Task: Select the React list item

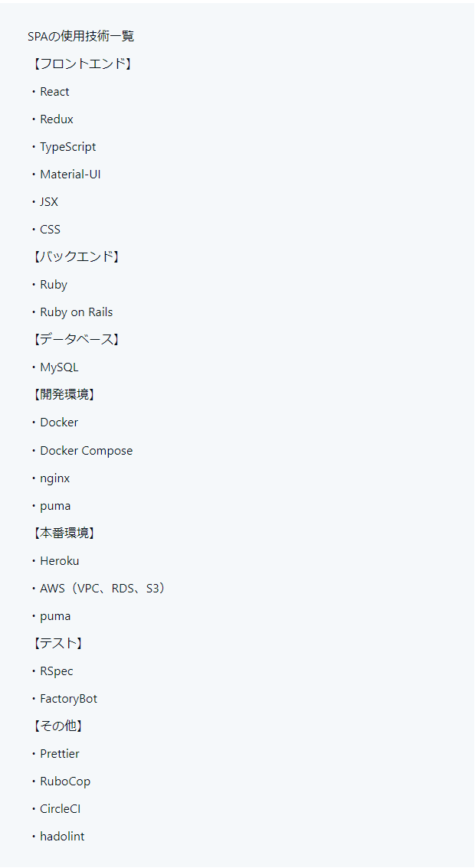Action: tap(54, 92)
